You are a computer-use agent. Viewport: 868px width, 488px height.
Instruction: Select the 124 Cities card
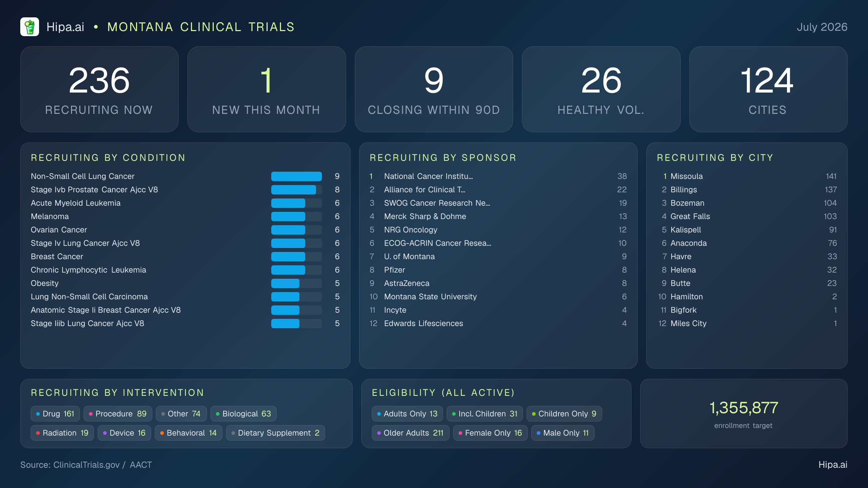768,89
